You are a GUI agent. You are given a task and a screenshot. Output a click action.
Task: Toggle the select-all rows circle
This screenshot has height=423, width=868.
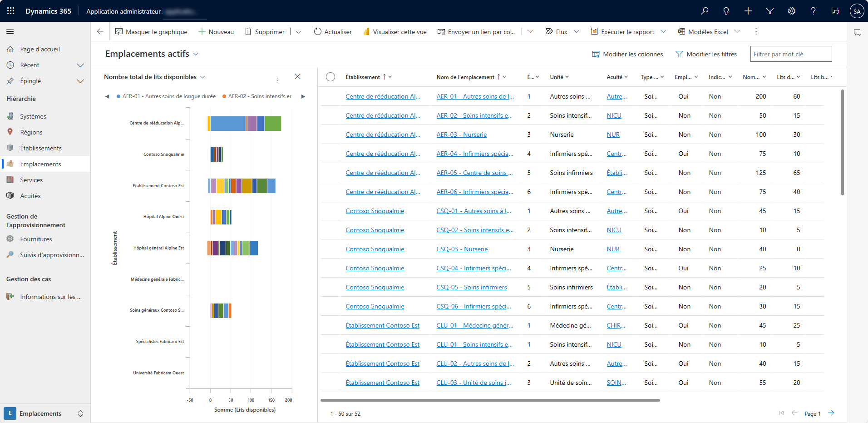330,77
